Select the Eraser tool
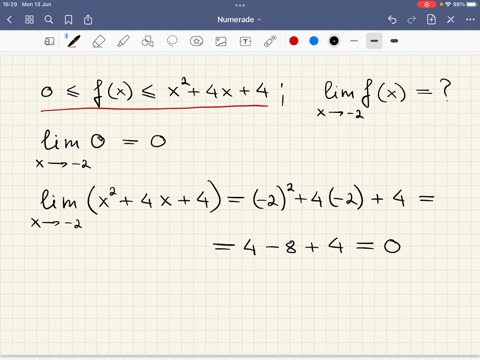The image size is (480, 360). pyautogui.click(x=98, y=41)
